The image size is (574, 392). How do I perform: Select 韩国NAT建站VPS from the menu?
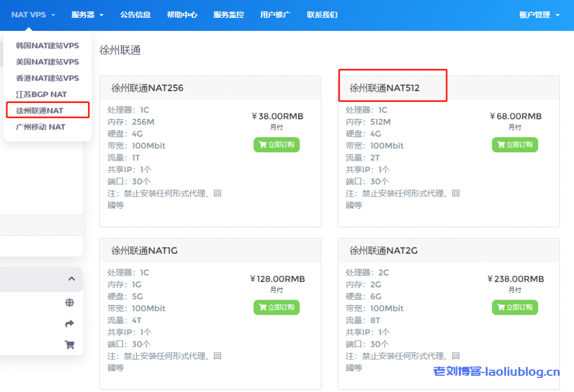point(48,45)
